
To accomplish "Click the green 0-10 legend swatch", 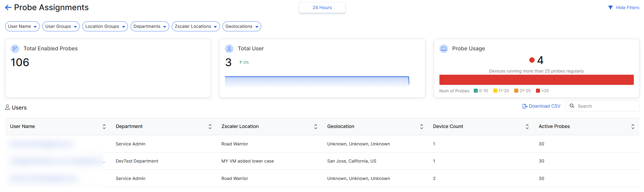I will click(x=476, y=91).
